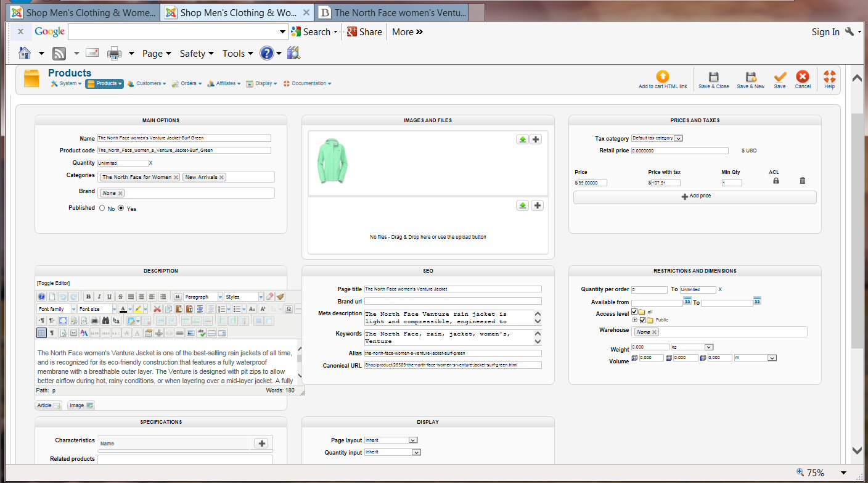Open the Font size dropdown
This screenshot has width=868, height=483.
click(x=97, y=309)
